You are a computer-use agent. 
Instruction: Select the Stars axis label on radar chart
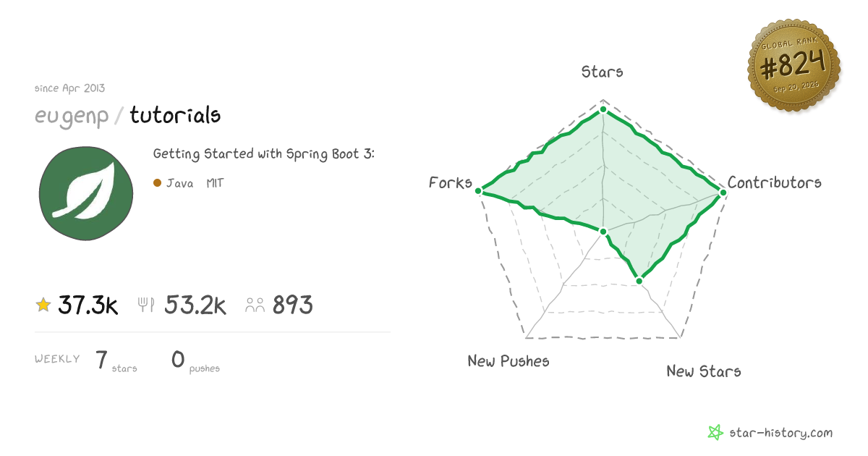click(x=603, y=72)
